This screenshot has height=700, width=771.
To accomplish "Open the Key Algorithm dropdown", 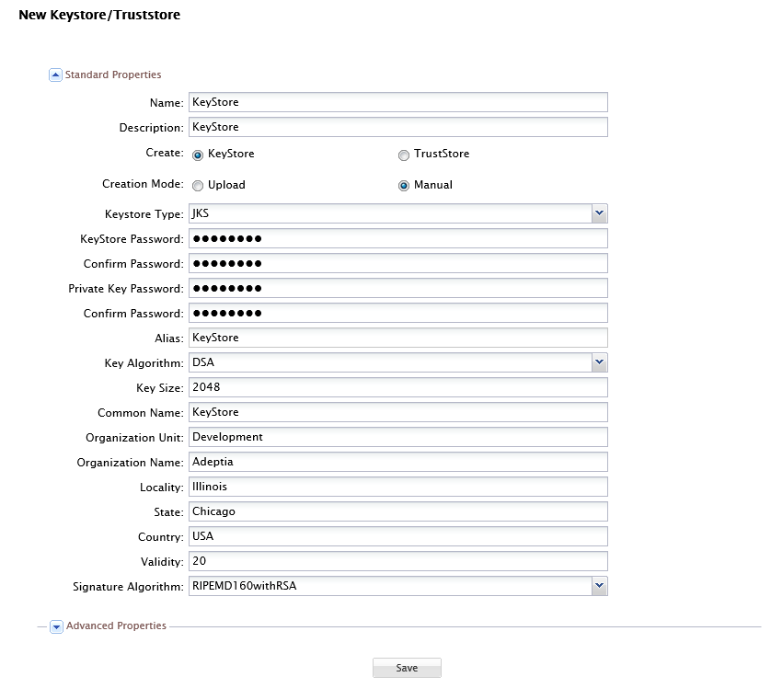I will click(599, 362).
